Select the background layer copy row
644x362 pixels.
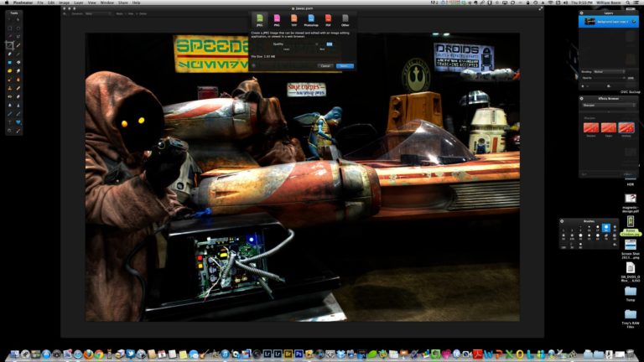609,22
